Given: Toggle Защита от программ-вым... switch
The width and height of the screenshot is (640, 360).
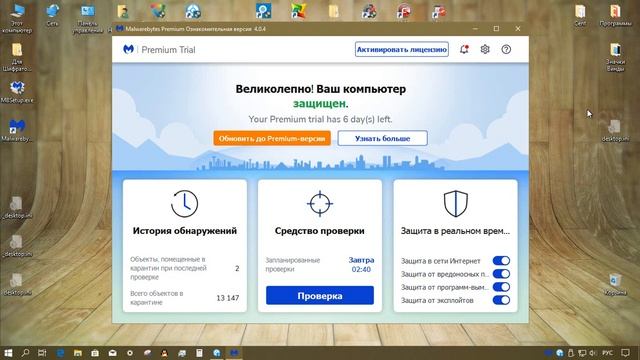Looking at the screenshot, I should click(x=501, y=287).
